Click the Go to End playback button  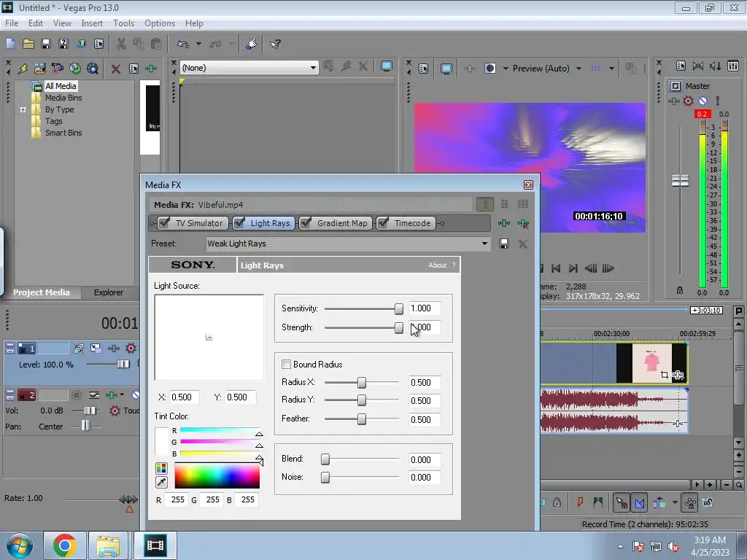coord(573,268)
